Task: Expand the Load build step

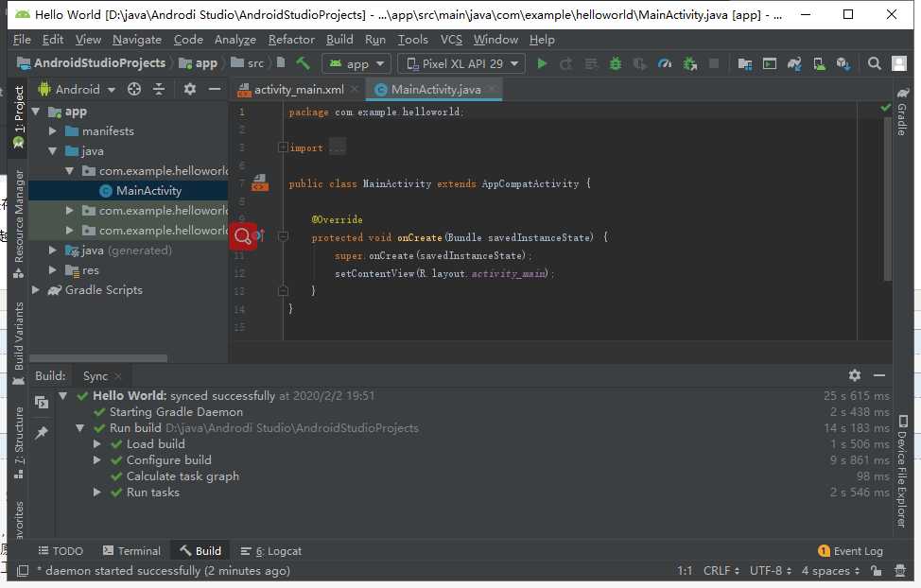Action: coord(96,444)
